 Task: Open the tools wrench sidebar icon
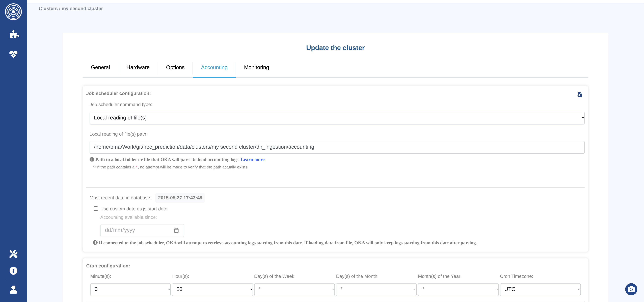[13, 254]
